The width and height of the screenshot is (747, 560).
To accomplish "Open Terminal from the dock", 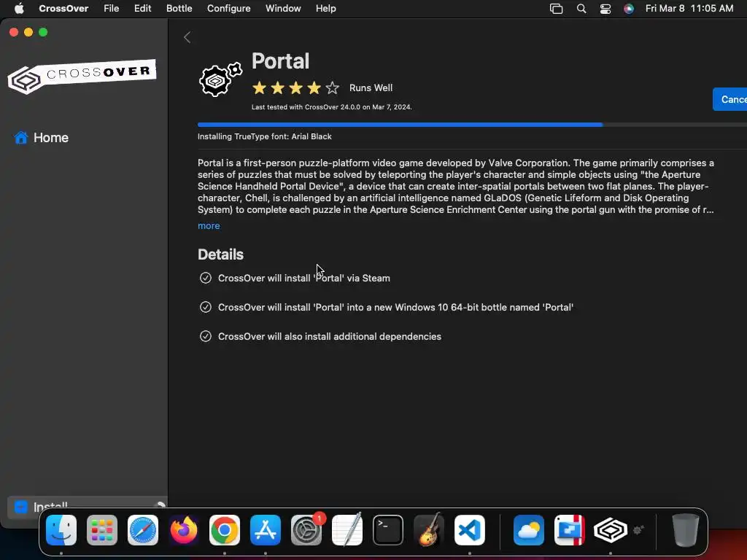I will [x=388, y=530].
